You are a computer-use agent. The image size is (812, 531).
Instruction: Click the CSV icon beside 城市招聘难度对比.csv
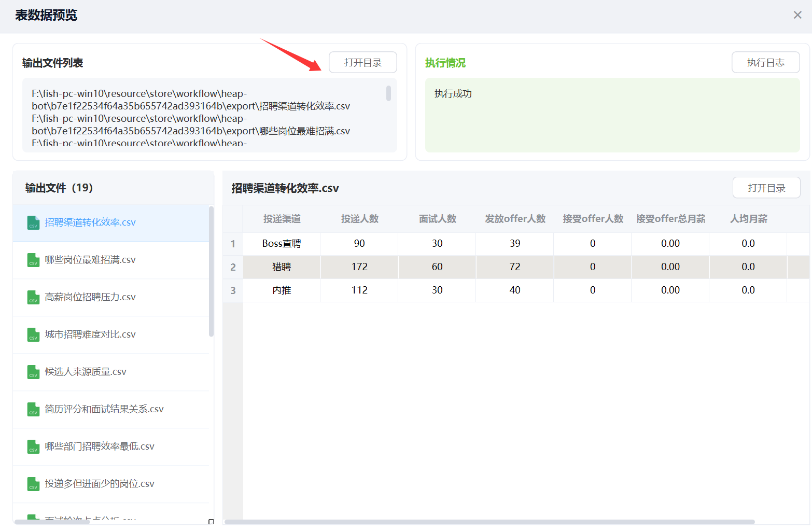pos(33,334)
